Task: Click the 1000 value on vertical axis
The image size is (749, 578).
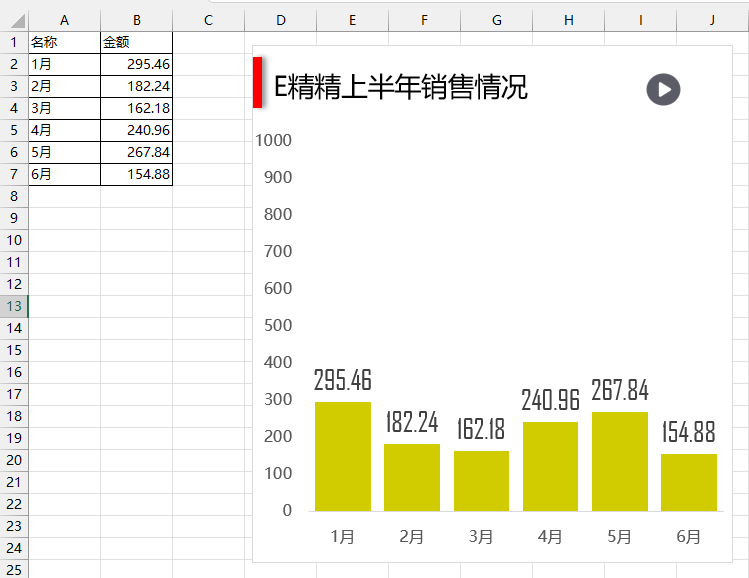Action: point(274,140)
